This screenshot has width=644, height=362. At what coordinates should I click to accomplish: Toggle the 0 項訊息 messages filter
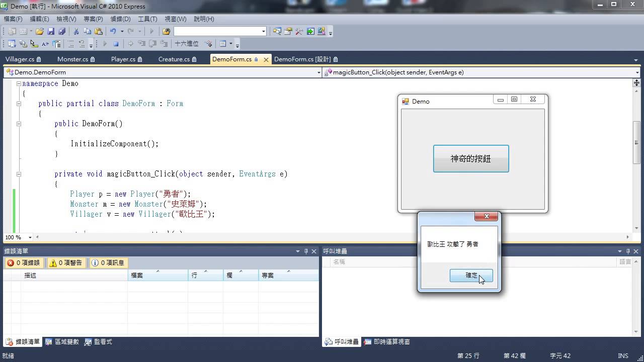point(108,262)
